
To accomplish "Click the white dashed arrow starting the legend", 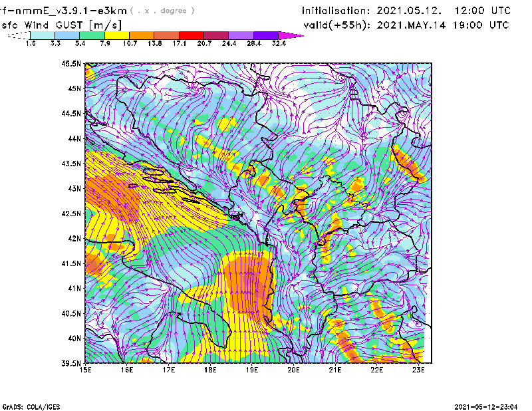I will click(19, 35).
